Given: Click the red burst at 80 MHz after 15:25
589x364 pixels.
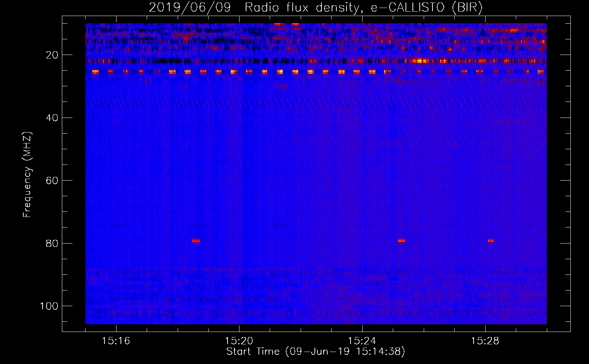Looking at the screenshot, I should pos(402,241).
